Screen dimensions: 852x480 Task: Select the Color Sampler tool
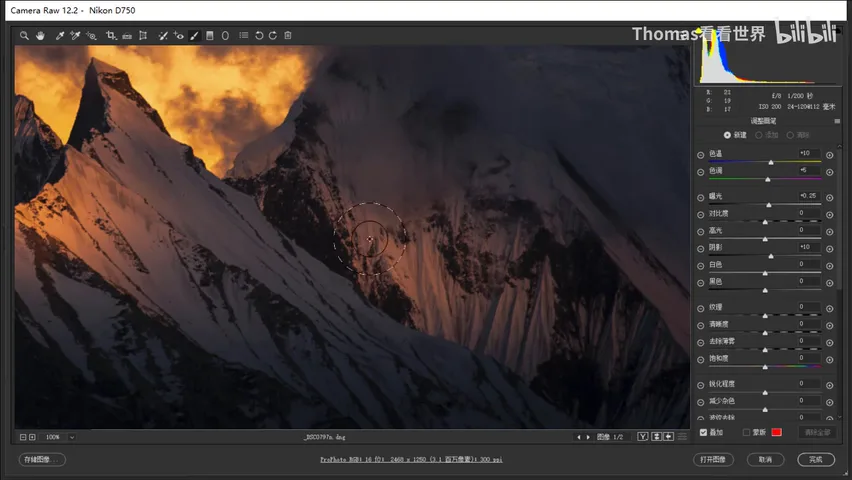coord(75,35)
